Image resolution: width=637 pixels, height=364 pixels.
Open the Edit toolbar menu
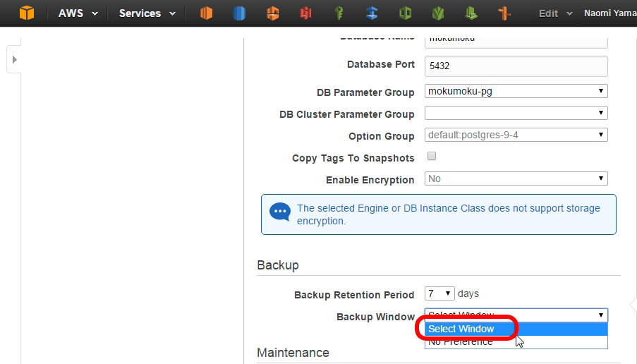click(555, 13)
